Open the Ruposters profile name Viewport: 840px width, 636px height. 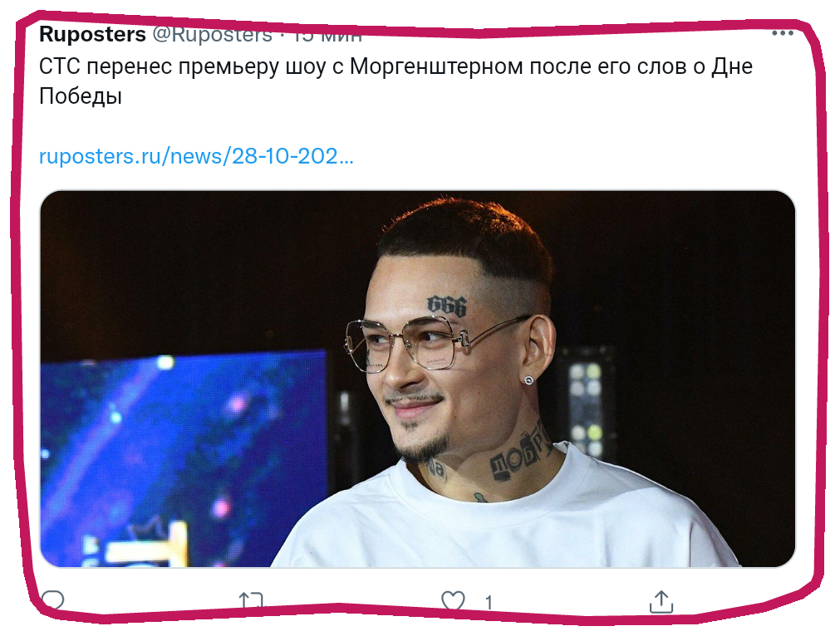[92, 34]
